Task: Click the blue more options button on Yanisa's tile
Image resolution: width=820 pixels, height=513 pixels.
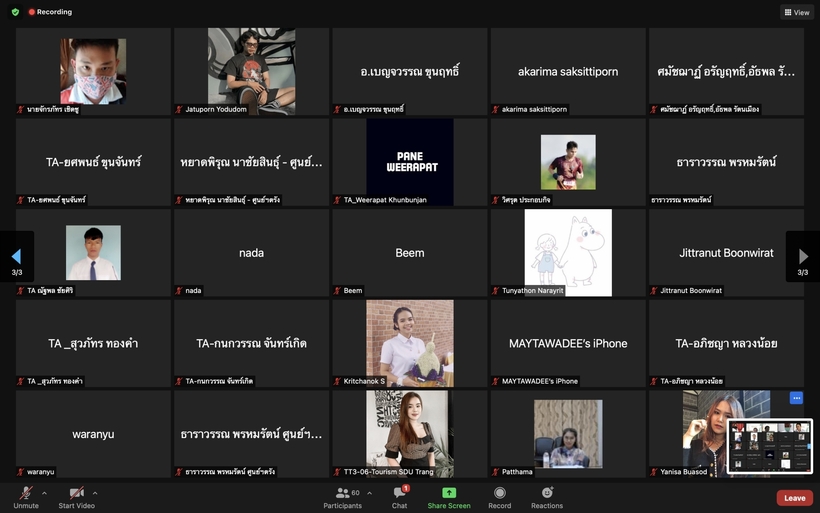Action: pyautogui.click(x=796, y=398)
